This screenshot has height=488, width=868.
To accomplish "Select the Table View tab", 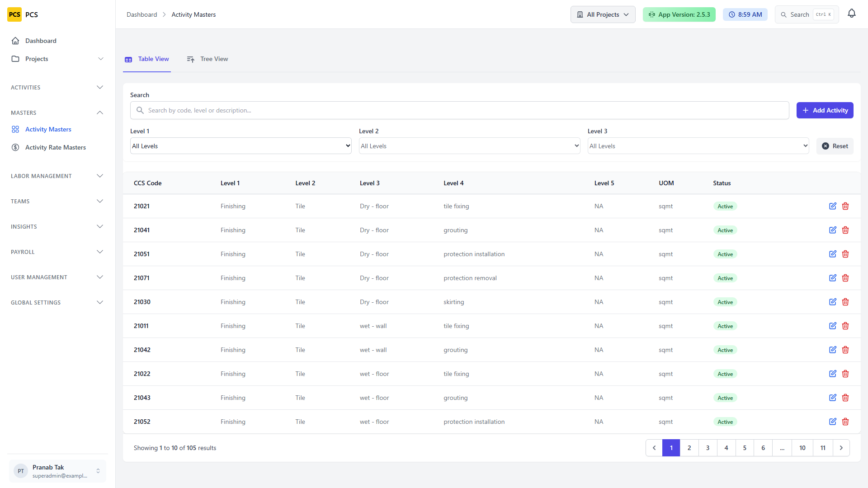I will (x=147, y=59).
